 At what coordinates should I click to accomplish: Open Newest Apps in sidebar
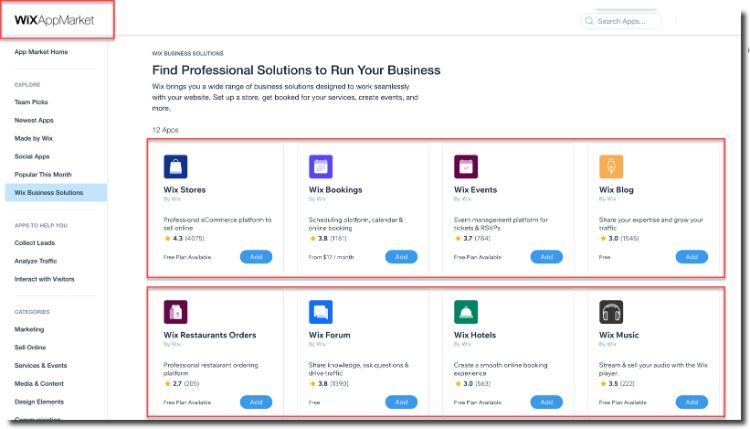click(x=34, y=120)
